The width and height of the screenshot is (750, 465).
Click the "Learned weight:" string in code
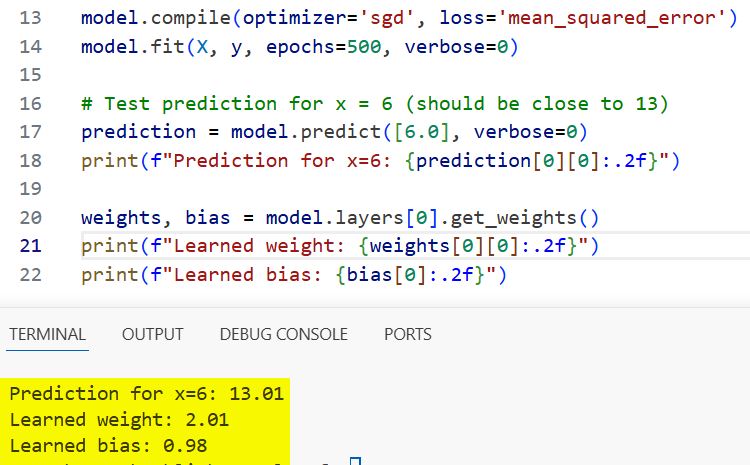coord(259,246)
